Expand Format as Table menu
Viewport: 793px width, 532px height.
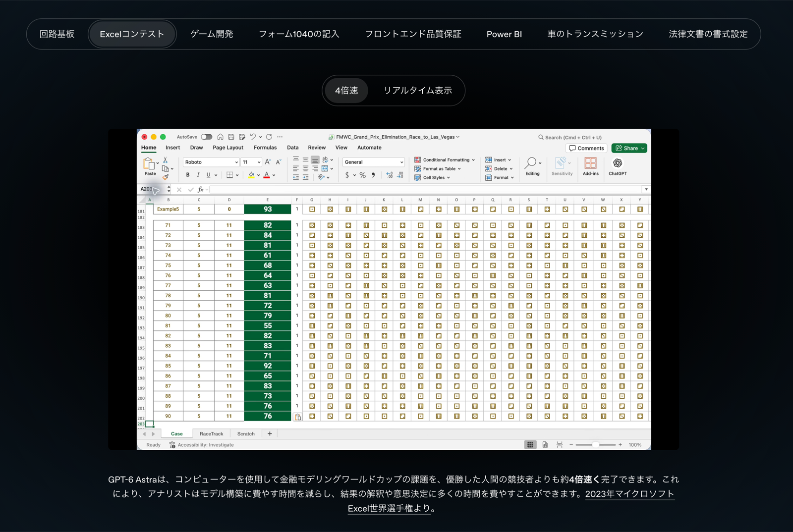tap(438, 169)
